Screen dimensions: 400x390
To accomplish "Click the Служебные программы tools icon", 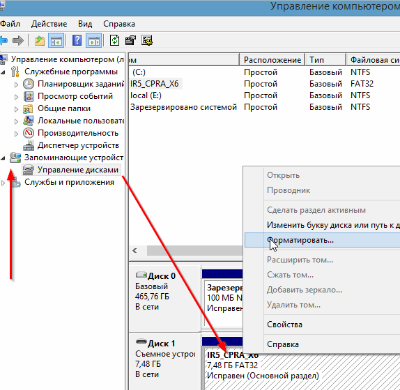I will point(15,72).
